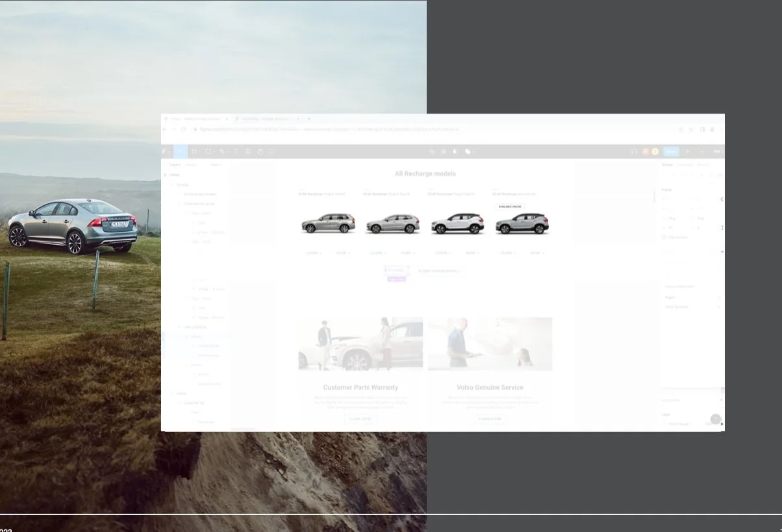Switch to the second browser tab
This screenshot has height=532, width=782.
266,119
